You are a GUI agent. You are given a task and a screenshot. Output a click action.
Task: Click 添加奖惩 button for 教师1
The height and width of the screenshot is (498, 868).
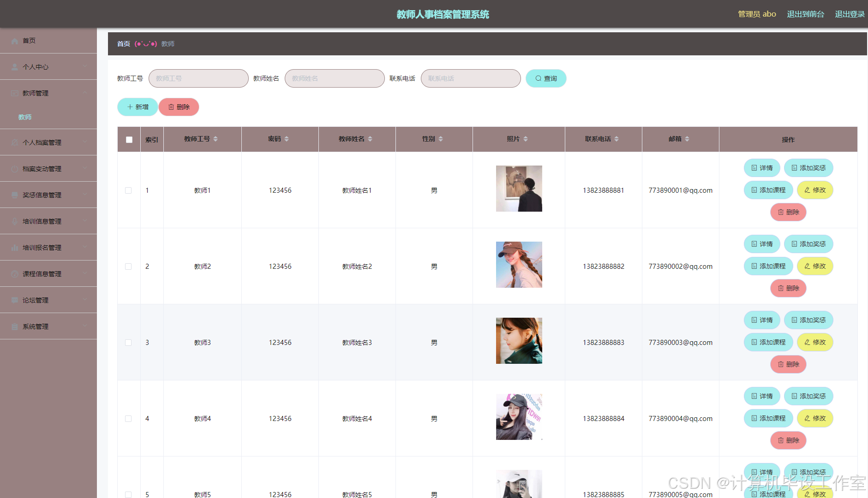[808, 168]
